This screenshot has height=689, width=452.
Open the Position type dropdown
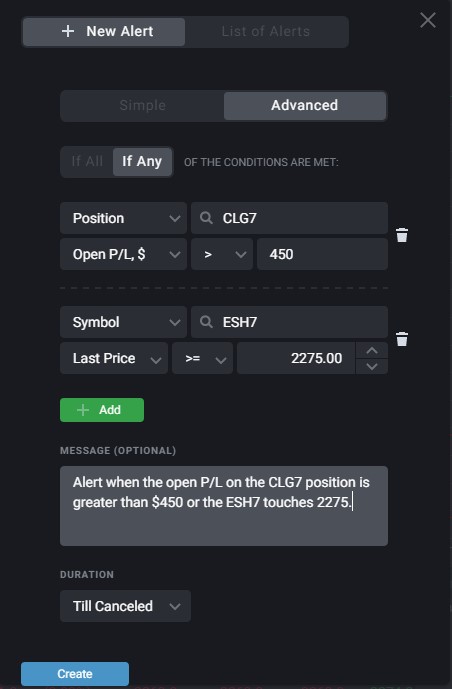click(x=123, y=218)
